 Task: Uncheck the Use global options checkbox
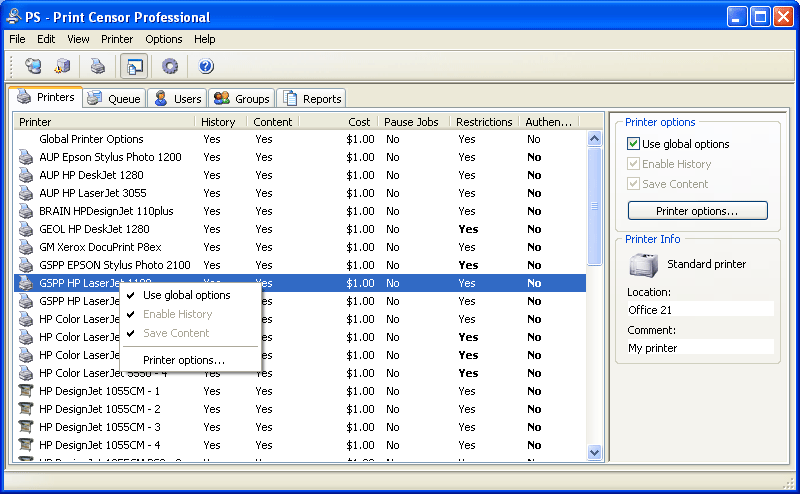633,144
